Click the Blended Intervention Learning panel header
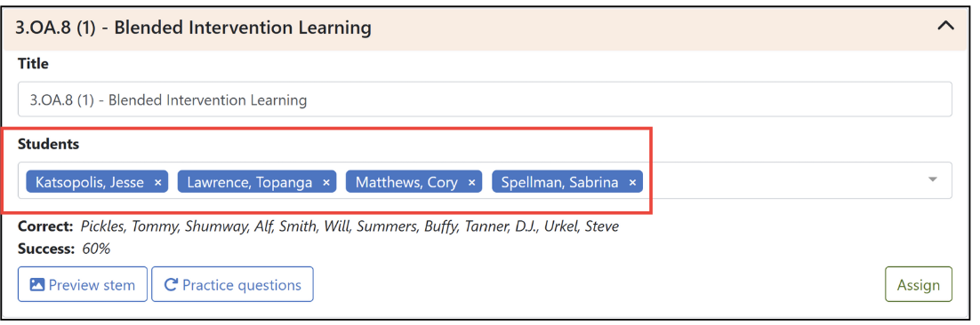Viewport: 980px width, 325px height. [x=485, y=28]
